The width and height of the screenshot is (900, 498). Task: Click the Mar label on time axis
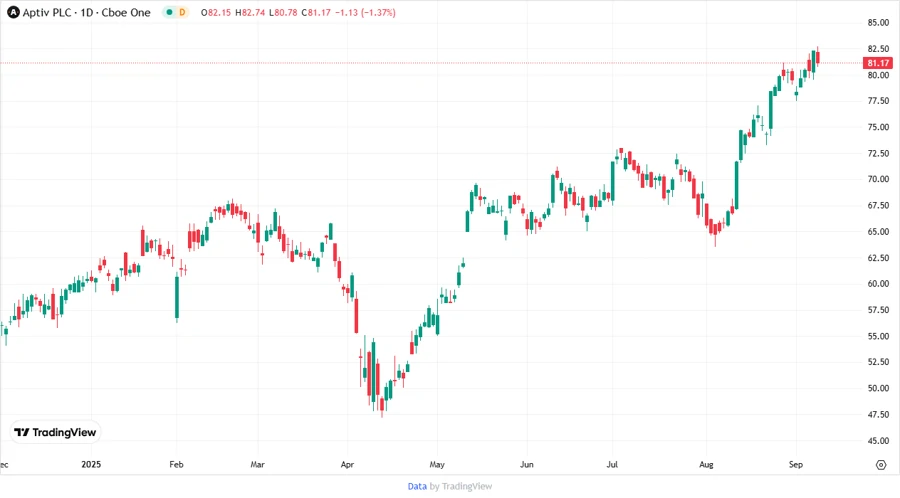[x=258, y=464]
